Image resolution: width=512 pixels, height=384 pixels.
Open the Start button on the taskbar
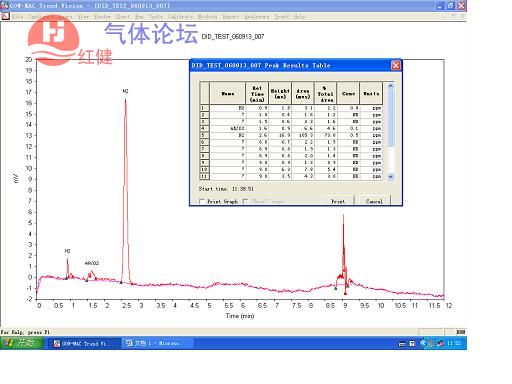click(21, 343)
